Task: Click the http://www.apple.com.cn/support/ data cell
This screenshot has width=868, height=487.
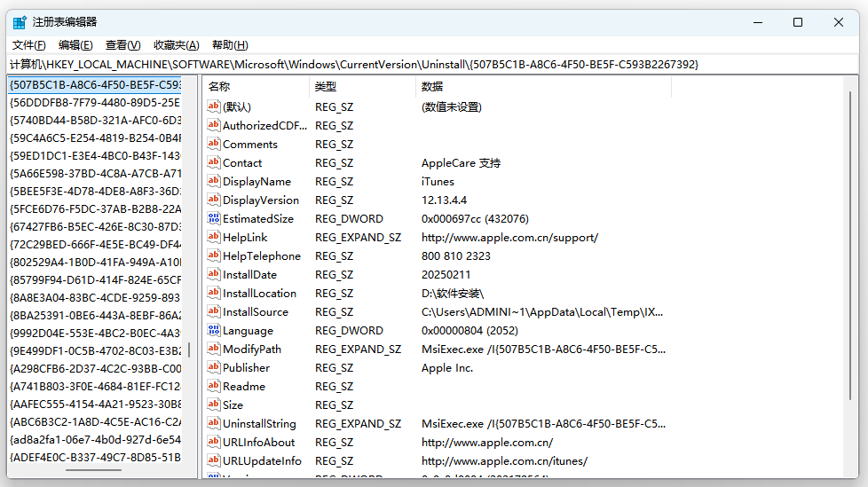Action: coord(509,238)
